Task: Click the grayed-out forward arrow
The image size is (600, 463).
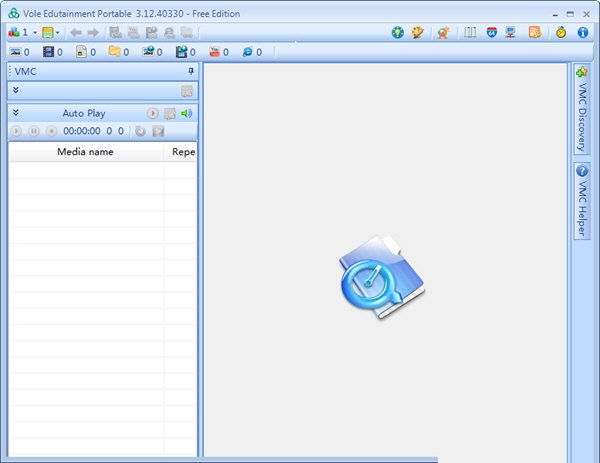Action: [x=93, y=33]
